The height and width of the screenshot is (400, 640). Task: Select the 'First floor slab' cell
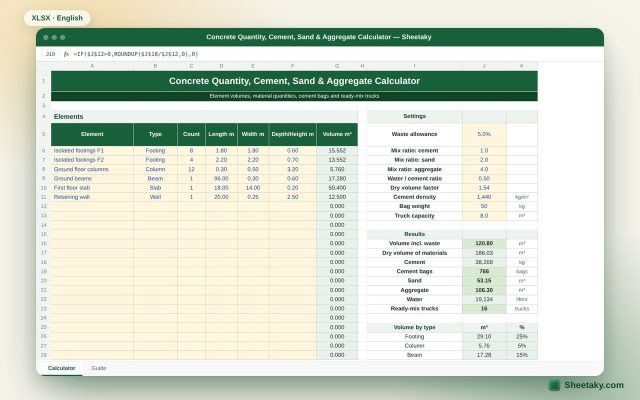coord(92,188)
